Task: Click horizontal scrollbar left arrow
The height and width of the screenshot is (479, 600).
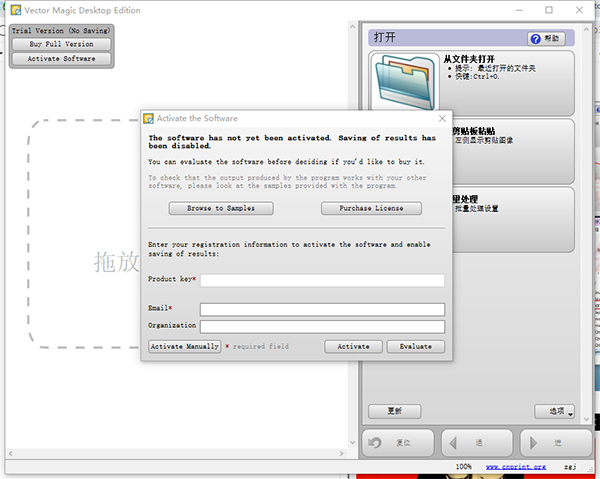Action: coord(11,453)
